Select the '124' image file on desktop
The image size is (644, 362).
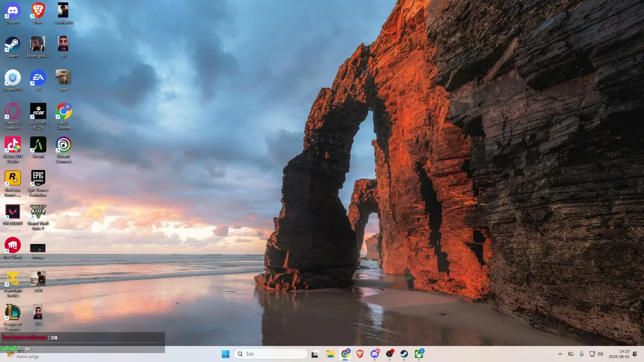click(38, 315)
